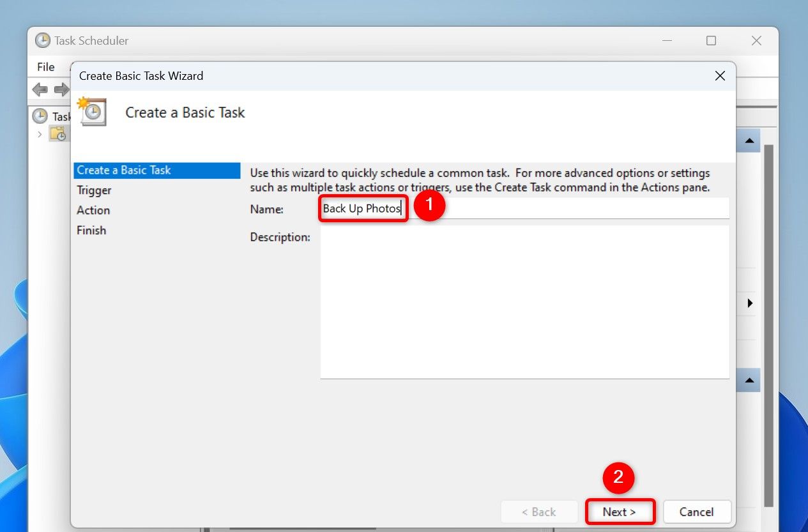Select the Action wizard step
The height and width of the screenshot is (532, 808).
click(x=93, y=210)
